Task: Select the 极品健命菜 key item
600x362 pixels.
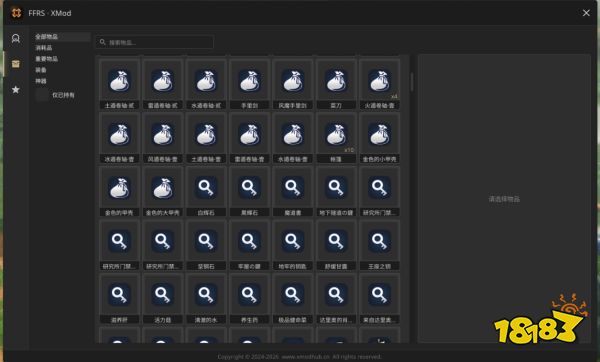Action: pyautogui.click(x=293, y=298)
